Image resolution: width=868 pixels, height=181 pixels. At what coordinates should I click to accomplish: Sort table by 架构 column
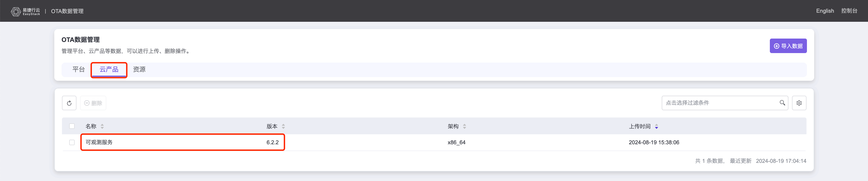pos(464,126)
